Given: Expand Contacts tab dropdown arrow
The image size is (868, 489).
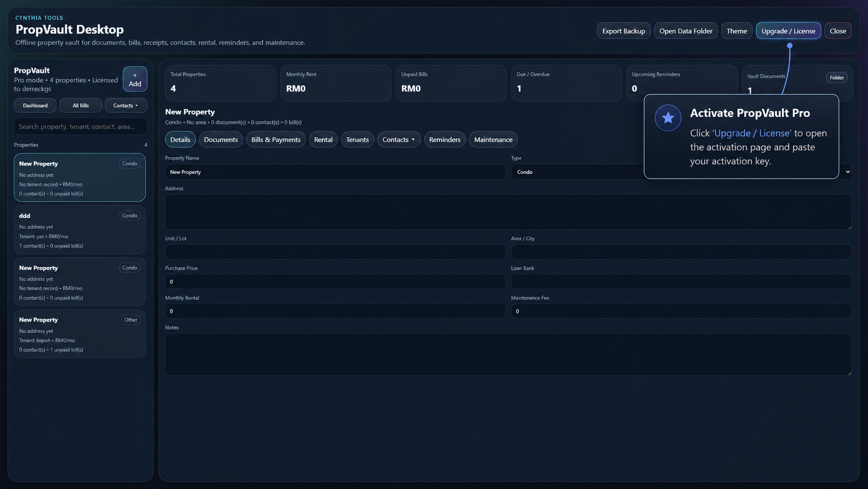Looking at the screenshot, I should (x=413, y=139).
